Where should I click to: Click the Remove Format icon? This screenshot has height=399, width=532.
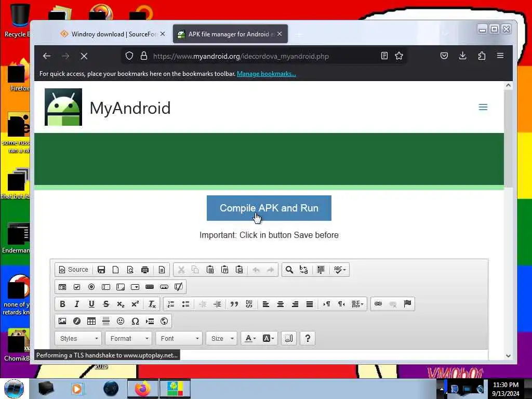tap(152, 304)
